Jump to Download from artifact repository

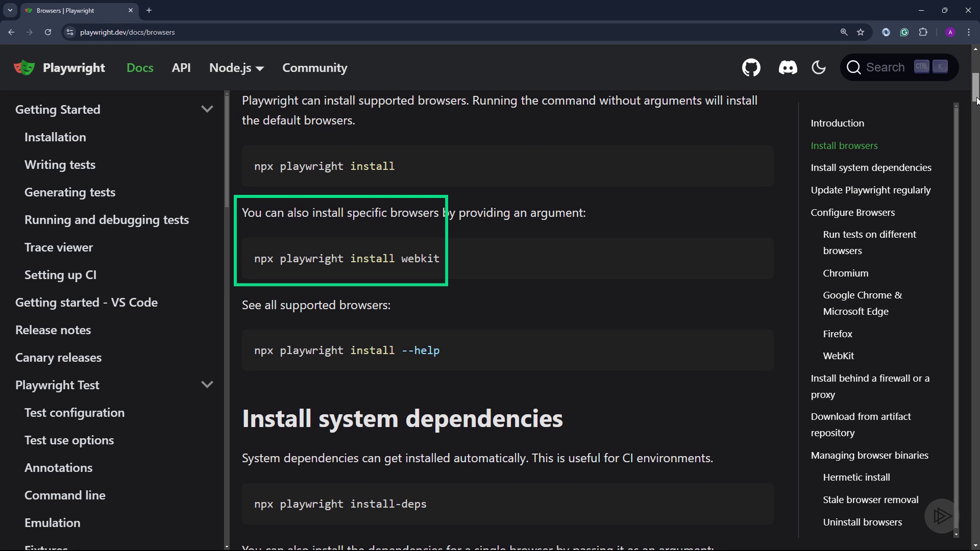pyautogui.click(x=861, y=424)
